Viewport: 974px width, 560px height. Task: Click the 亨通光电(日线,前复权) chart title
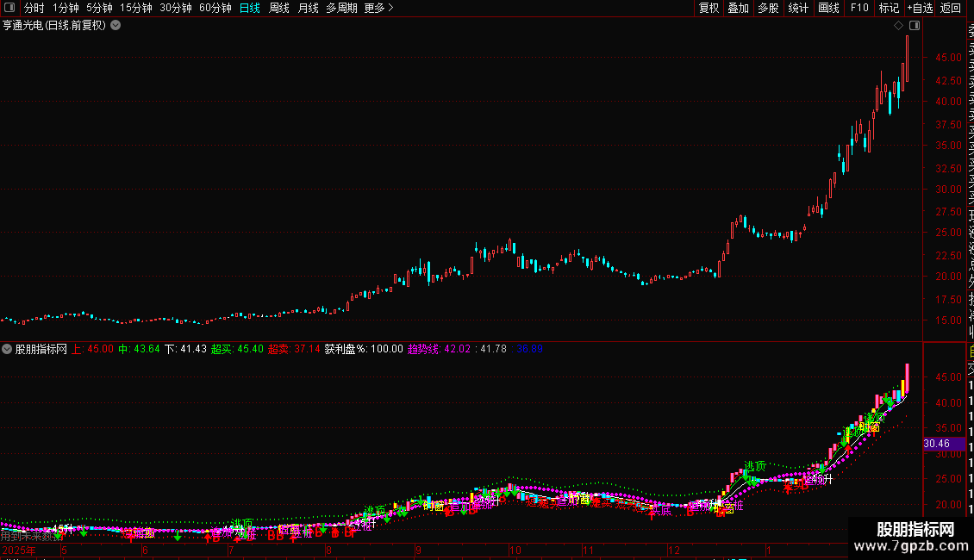point(54,26)
